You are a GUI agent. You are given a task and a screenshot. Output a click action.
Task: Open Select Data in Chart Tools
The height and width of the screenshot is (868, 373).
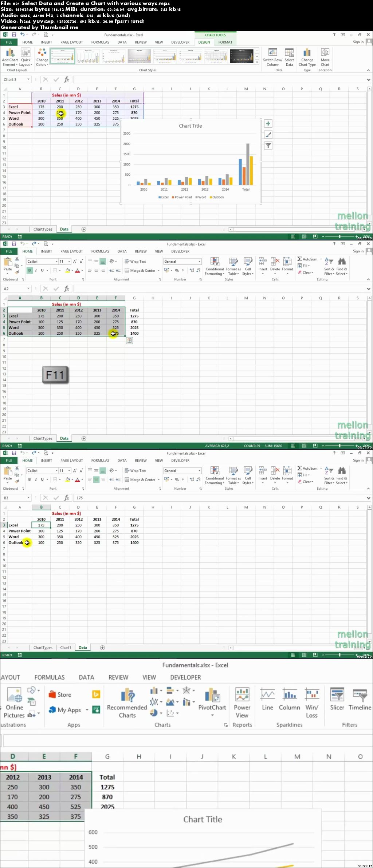click(x=289, y=57)
